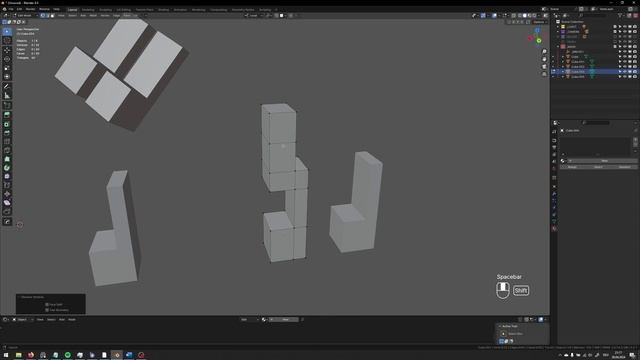Select the Measure tool
The height and width of the screenshot is (360, 640).
point(7,96)
